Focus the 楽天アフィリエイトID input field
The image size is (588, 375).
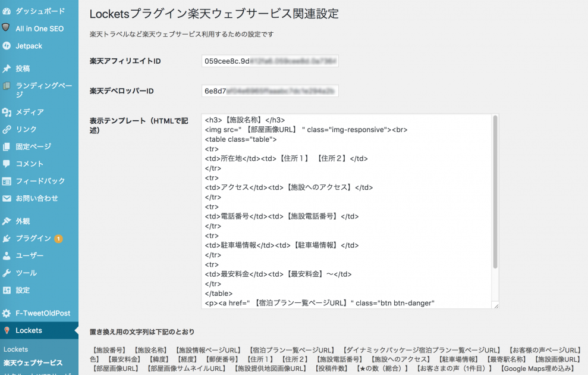click(x=270, y=61)
